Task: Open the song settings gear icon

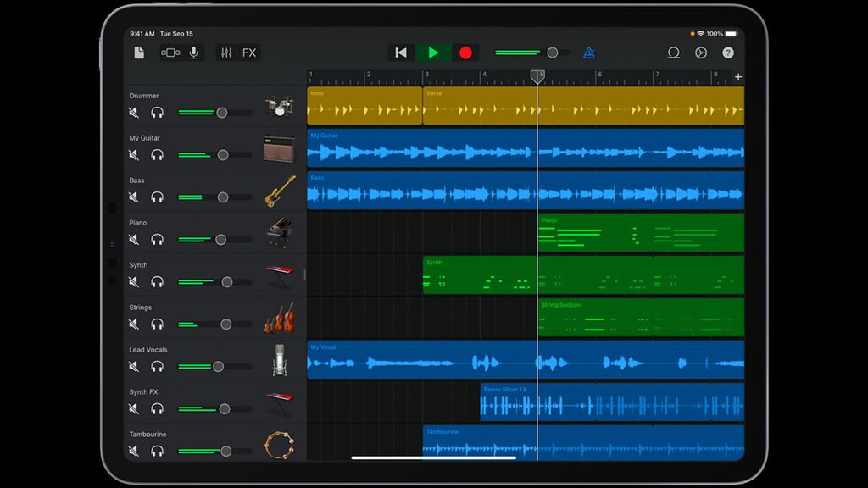Action: tap(701, 53)
